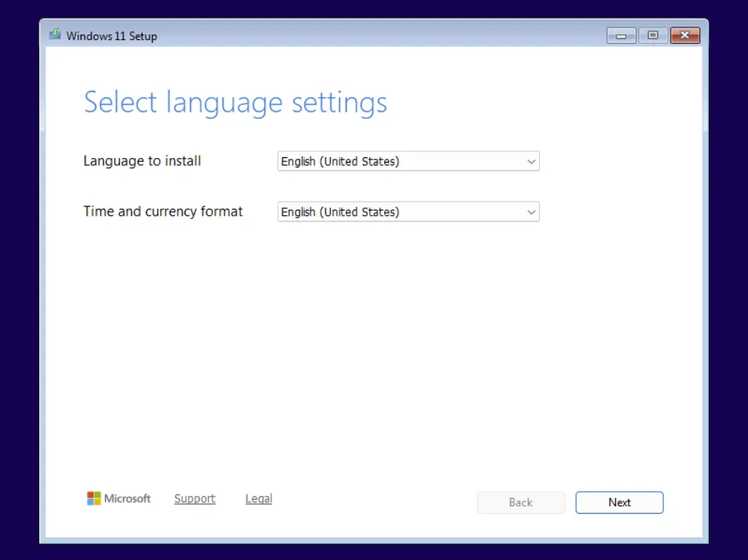Click the disabled Back button
The width and height of the screenshot is (748, 560).
(x=521, y=502)
